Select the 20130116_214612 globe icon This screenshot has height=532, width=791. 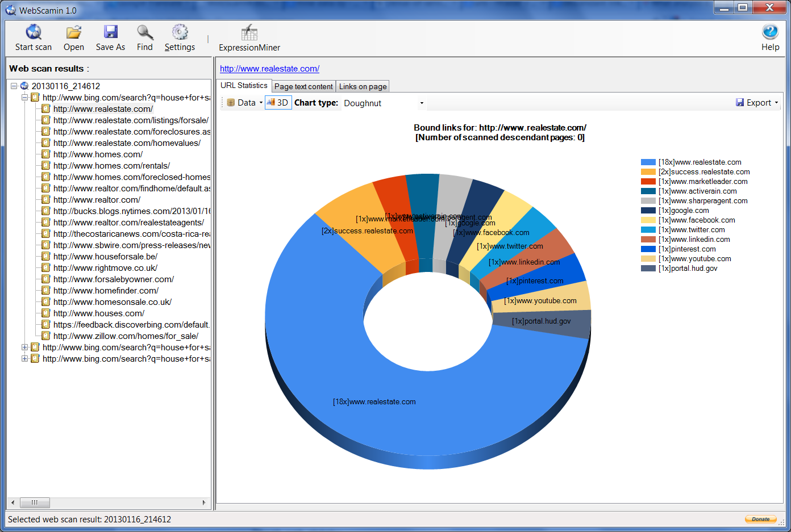click(24, 86)
